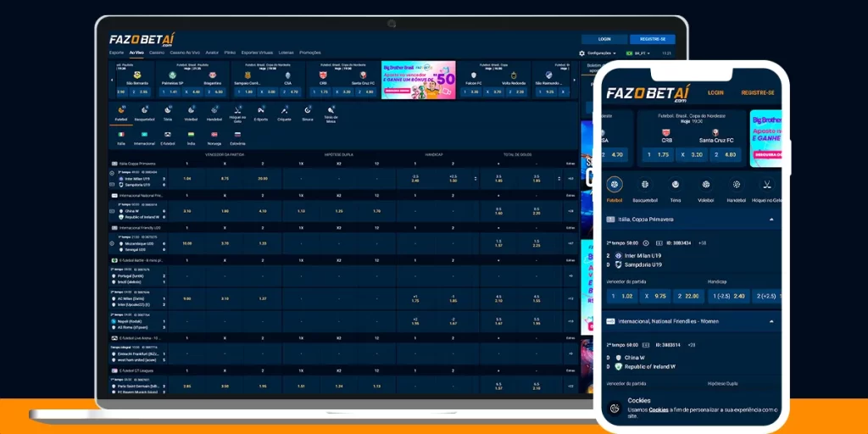Pick Inter Milan U19 win 1.02 on phone
Screen dimensions: 868x434
pyautogui.click(x=622, y=296)
